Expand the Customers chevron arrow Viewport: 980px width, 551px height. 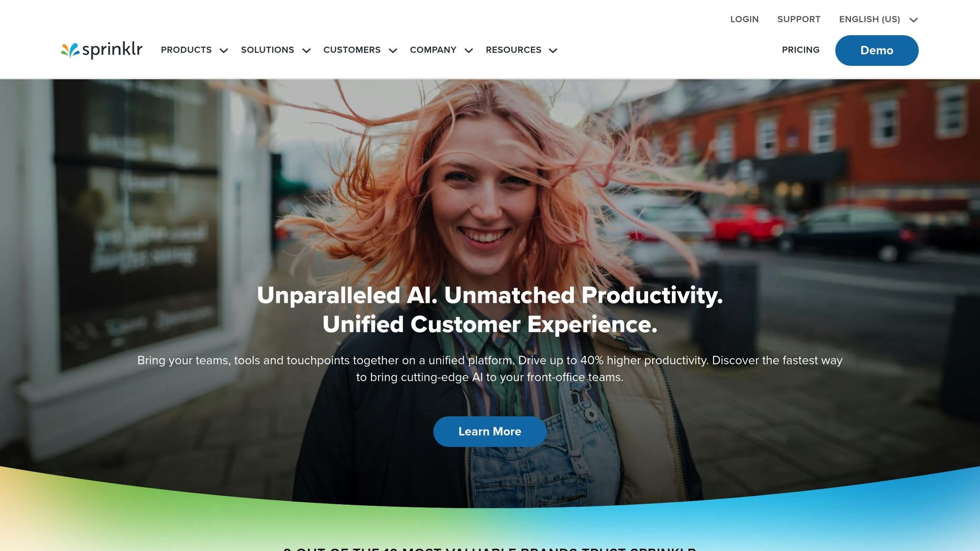(393, 51)
